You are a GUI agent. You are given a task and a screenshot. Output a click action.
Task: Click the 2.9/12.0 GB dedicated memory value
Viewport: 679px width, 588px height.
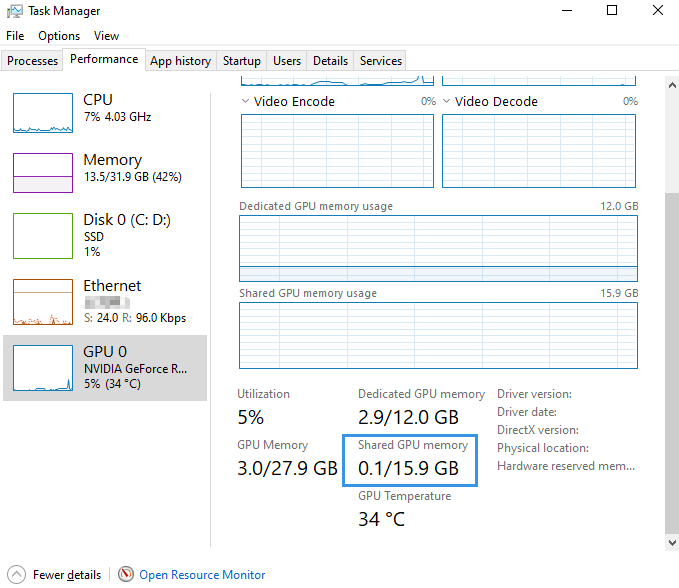(x=408, y=417)
